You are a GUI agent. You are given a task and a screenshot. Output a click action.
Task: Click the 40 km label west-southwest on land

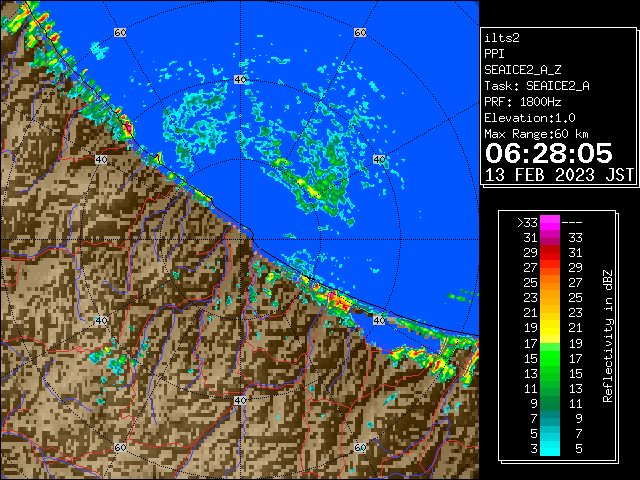click(101, 320)
